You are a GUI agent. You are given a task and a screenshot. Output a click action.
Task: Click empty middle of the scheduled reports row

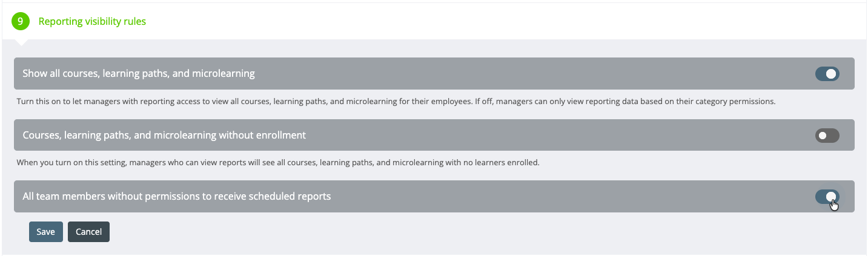point(545,196)
